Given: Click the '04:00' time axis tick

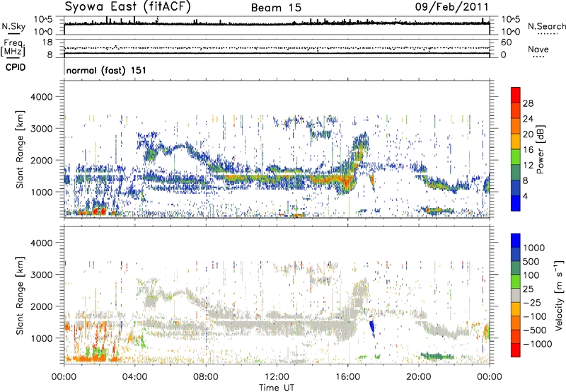Looking at the screenshot, I should (x=134, y=377).
